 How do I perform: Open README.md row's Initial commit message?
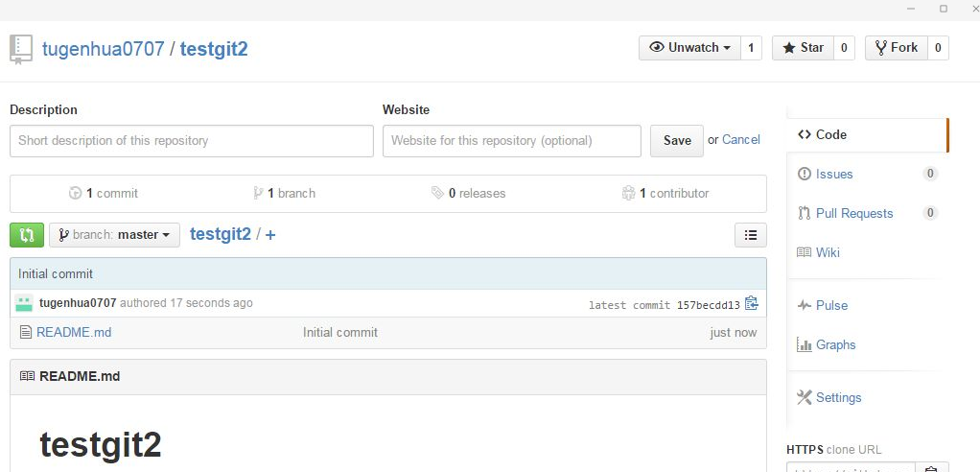[x=340, y=333]
